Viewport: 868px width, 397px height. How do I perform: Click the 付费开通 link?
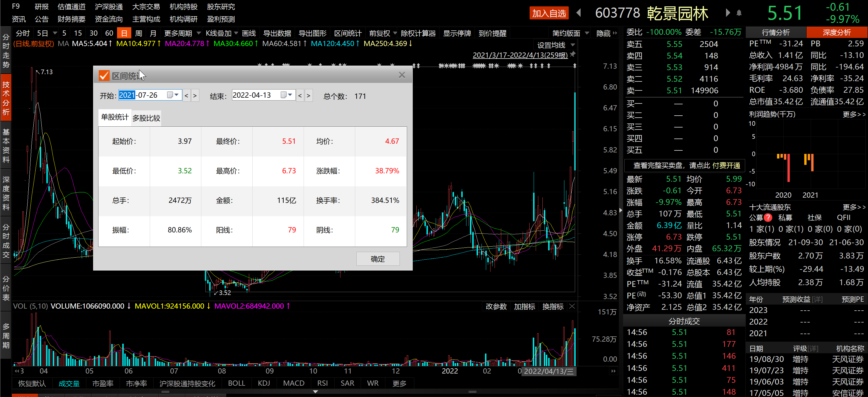pos(726,165)
